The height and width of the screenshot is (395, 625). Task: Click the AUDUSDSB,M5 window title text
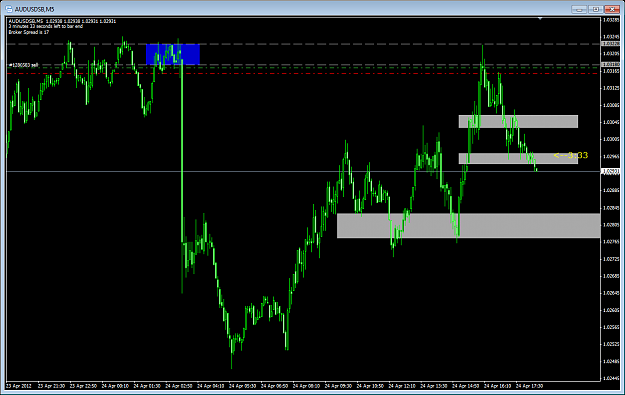[34, 9]
